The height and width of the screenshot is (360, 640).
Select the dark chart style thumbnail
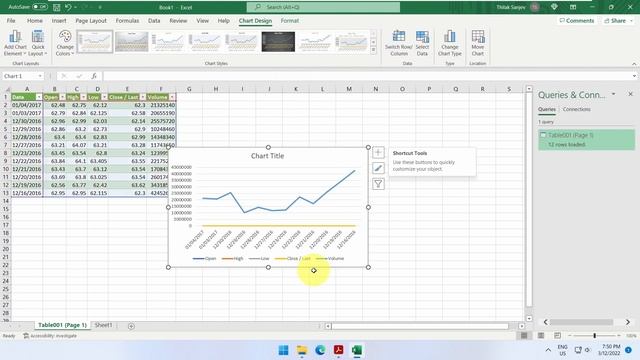point(278,41)
